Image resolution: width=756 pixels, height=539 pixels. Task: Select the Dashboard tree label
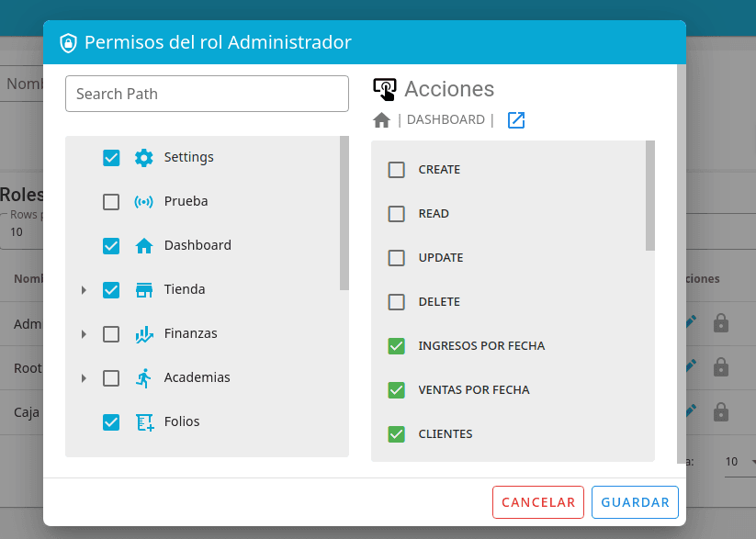tap(197, 245)
